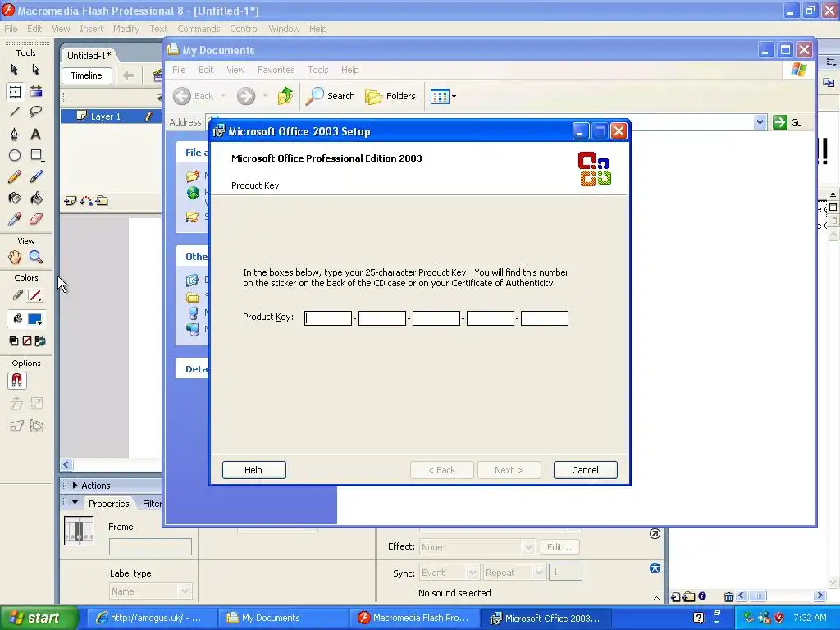The image size is (840, 630).
Task: Click Help in Office Setup dialog
Action: pyautogui.click(x=254, y=470)
